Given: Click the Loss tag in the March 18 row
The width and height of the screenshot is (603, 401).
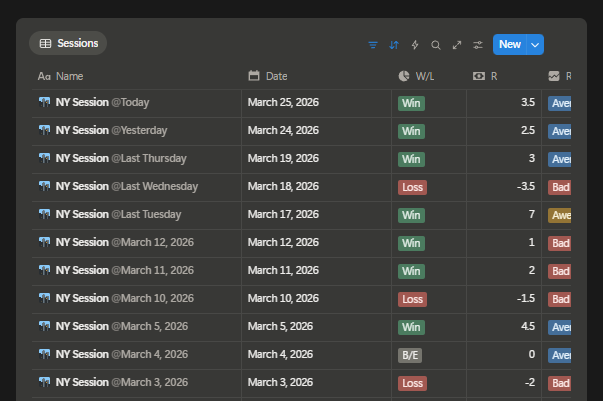Looking at the screenshot, I should pyautogui.click(x=412, y=187).
